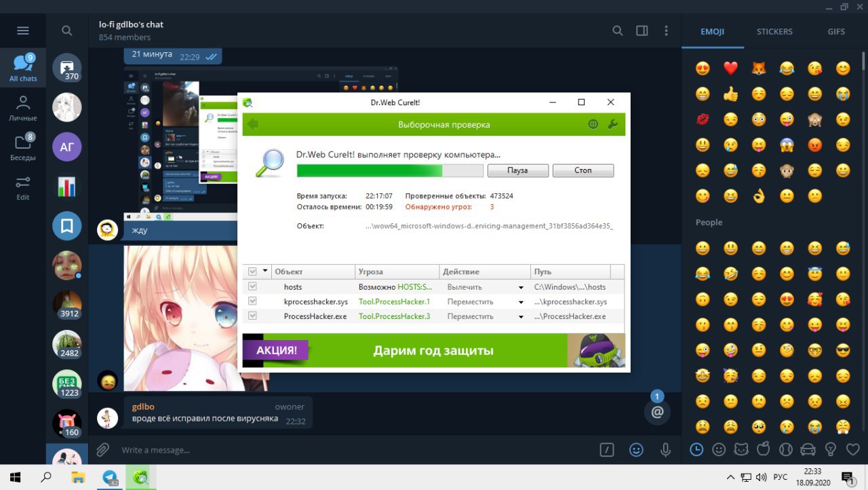Show hidden system tray icons
Image resolution: width=868 pixels, height=490 pixels.
pyautogui.click(x=730, y=477)
